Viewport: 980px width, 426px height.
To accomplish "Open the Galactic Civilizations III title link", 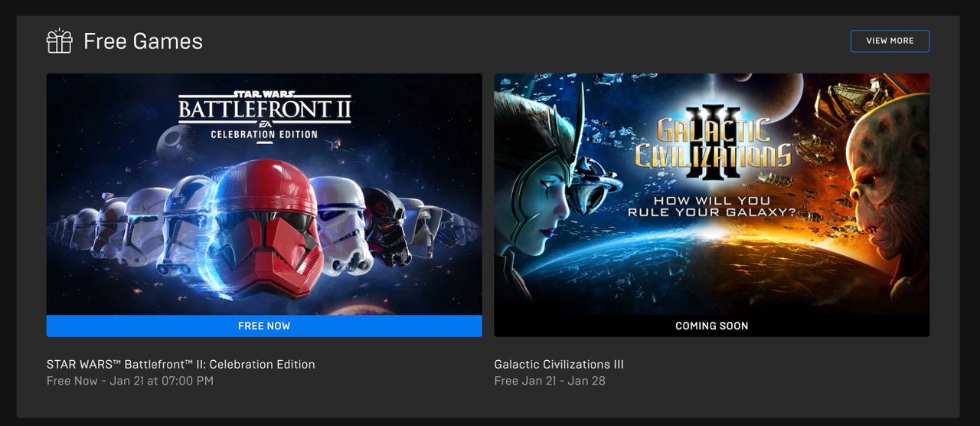I will point(559,365).
